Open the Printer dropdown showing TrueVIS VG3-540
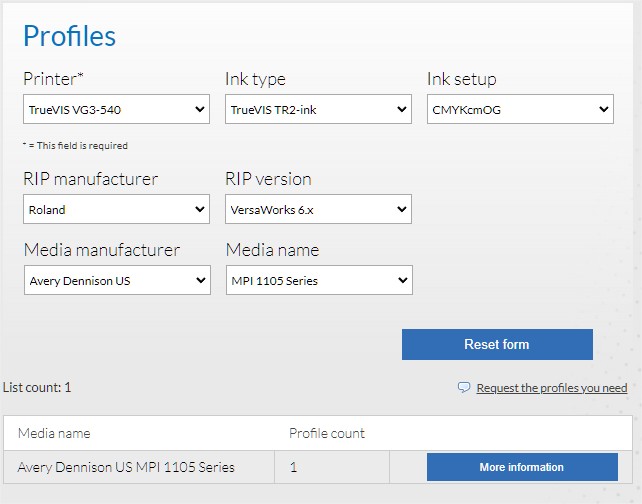 (x=116, y=109)
